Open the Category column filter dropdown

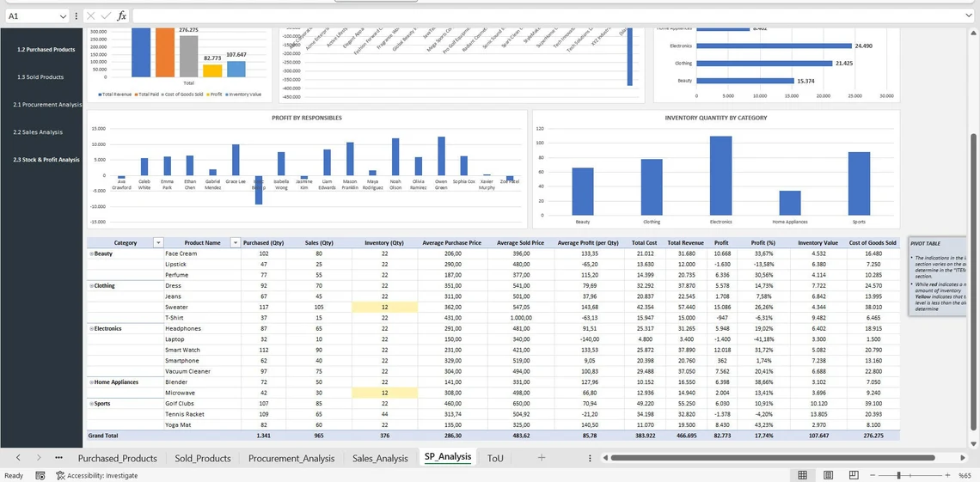157,243
